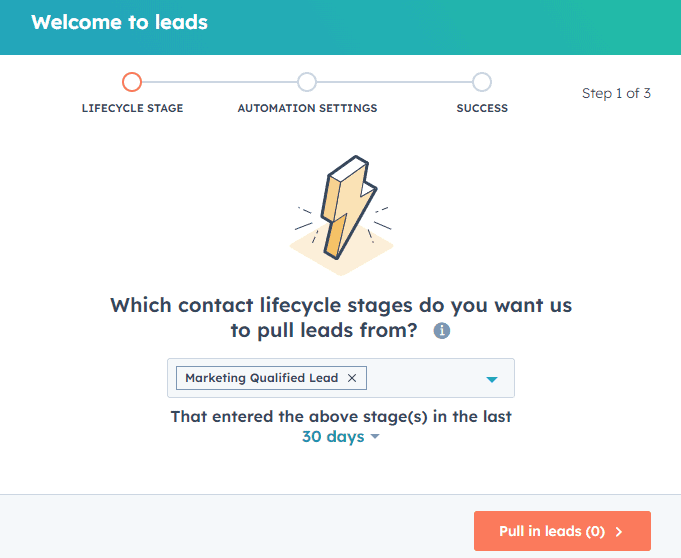Click the progress line between first two steps
Screen dimensions: 681x558
pos(219,82)
